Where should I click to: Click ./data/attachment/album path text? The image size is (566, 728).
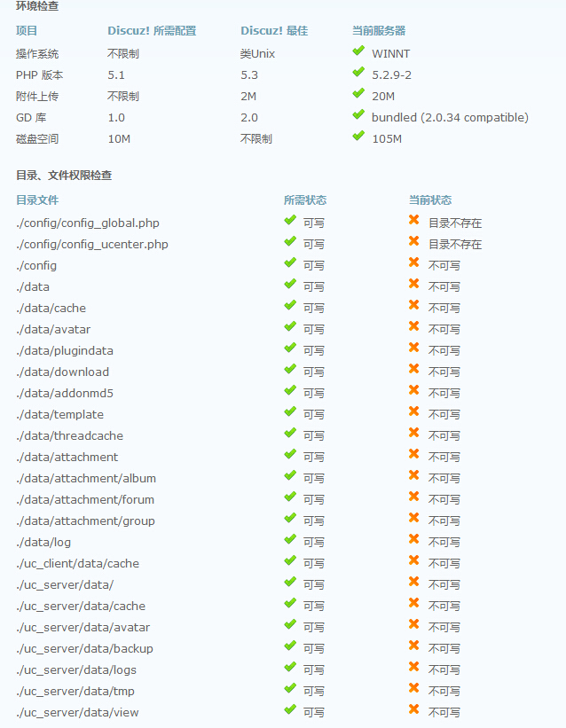pos(86,479)
